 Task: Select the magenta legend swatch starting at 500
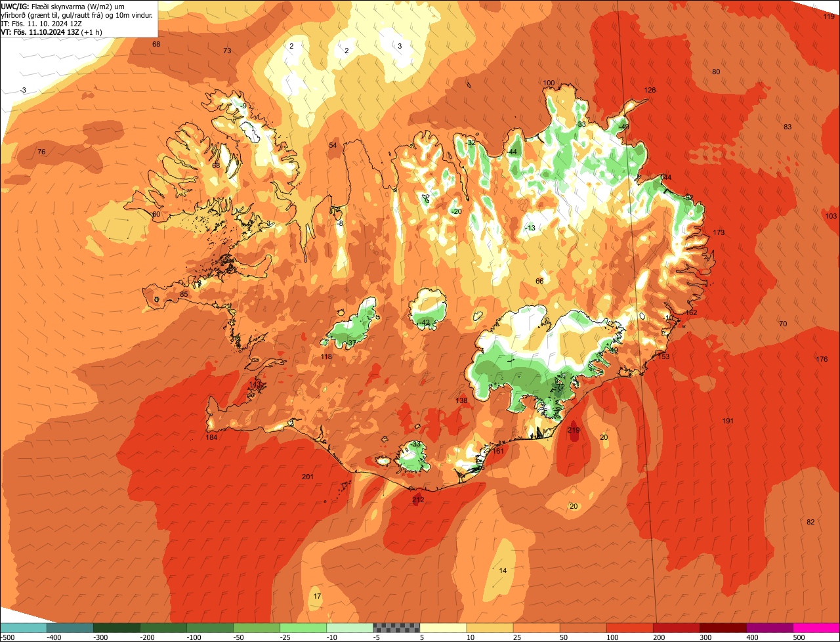coord(816,628)
